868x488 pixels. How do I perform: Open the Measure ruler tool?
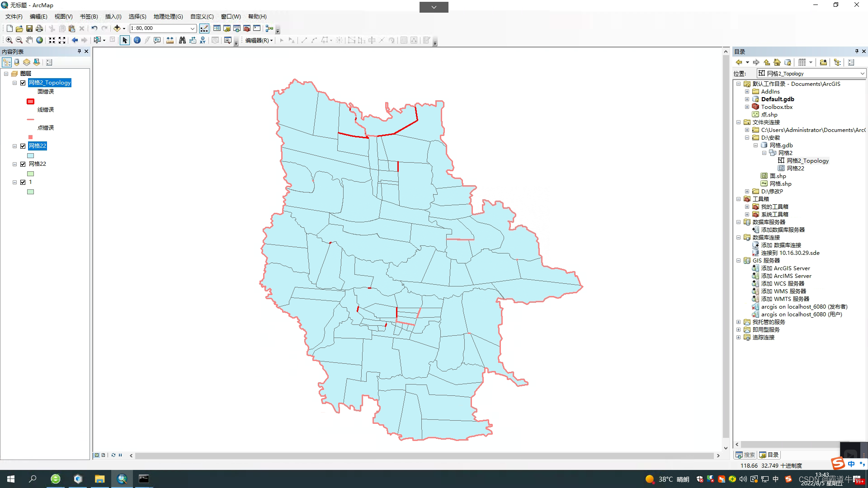coord(170,40)
